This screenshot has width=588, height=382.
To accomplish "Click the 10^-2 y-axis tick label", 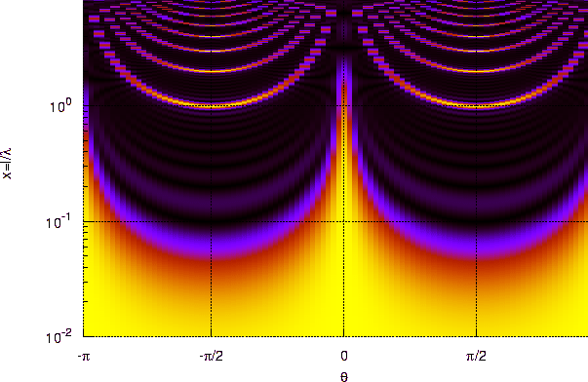I will [x=59, y=337].
